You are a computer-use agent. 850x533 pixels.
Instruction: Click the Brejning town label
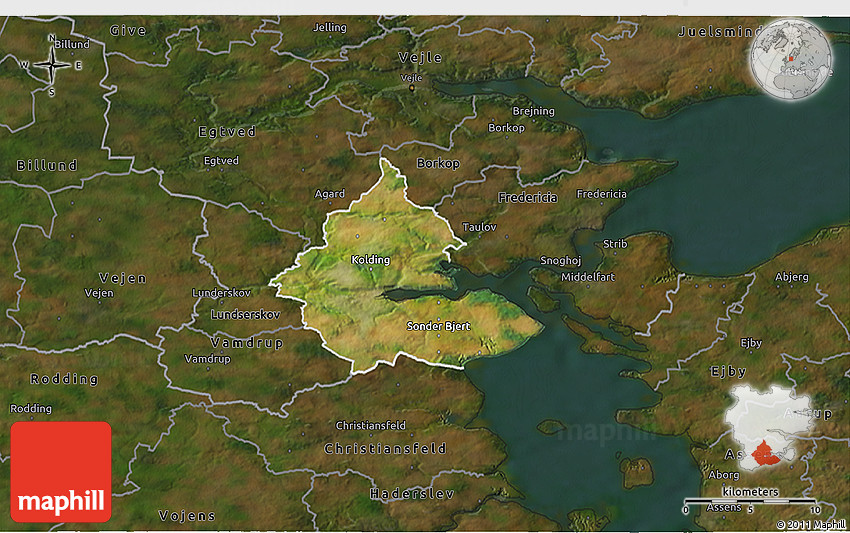(533, 111)
